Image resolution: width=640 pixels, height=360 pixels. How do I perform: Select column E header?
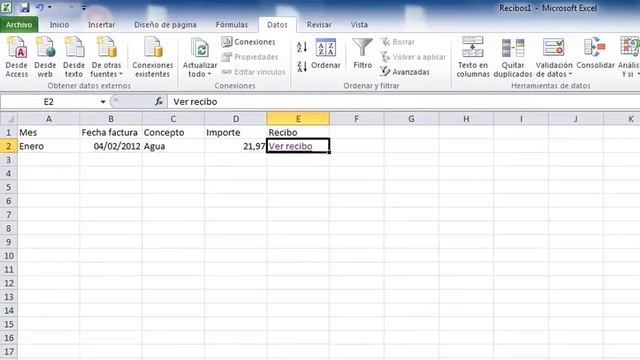(x=298, y=119)
